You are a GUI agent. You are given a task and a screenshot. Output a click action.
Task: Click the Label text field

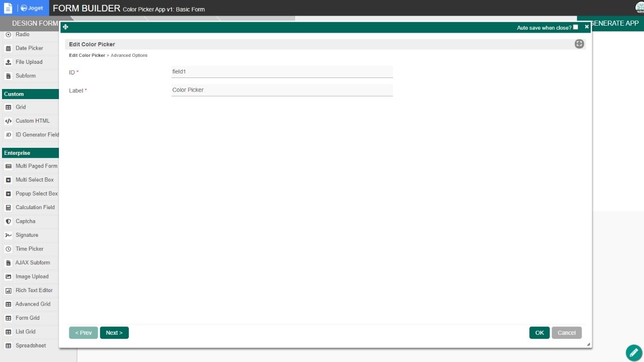(x=282, y=90)
